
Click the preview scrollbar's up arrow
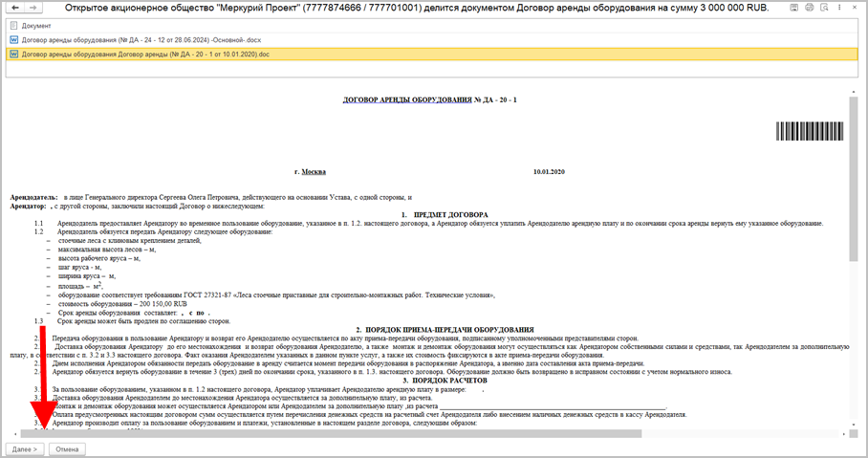[x=854, y=92]
